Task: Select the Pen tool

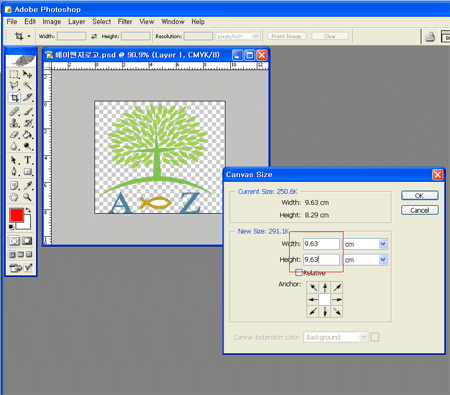Action: coord(14,172)
